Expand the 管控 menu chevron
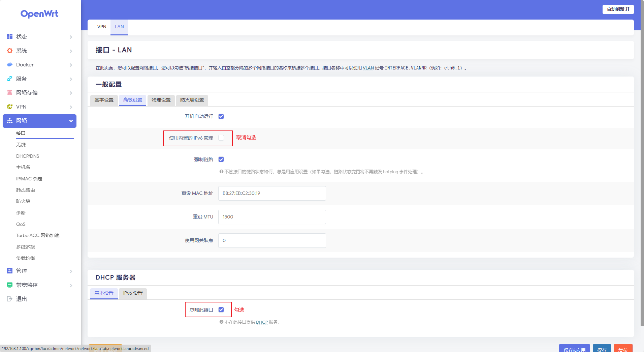644x352 pixels. tap(71, 271)
